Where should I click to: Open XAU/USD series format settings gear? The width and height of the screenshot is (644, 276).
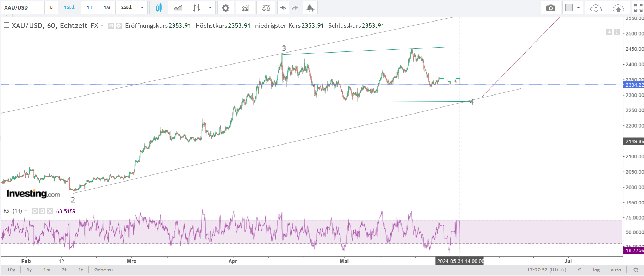119,26
